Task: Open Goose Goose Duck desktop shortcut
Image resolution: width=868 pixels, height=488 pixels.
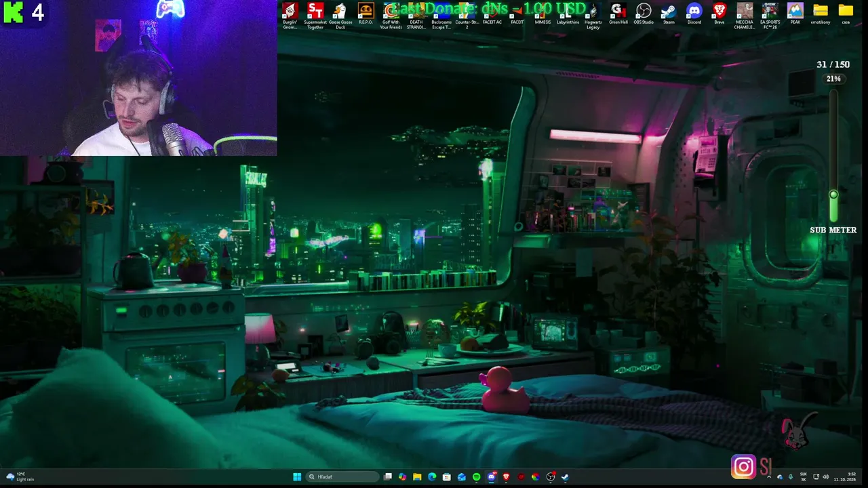Action: [x=340, y=16]
